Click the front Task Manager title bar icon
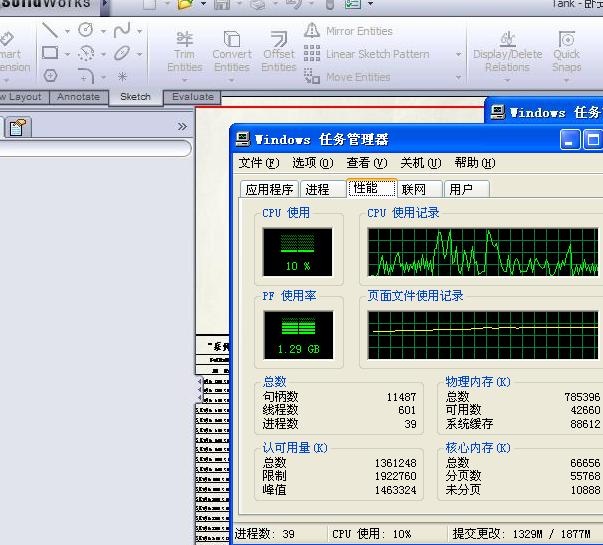 pyautogui.click(x=243, y=139)
